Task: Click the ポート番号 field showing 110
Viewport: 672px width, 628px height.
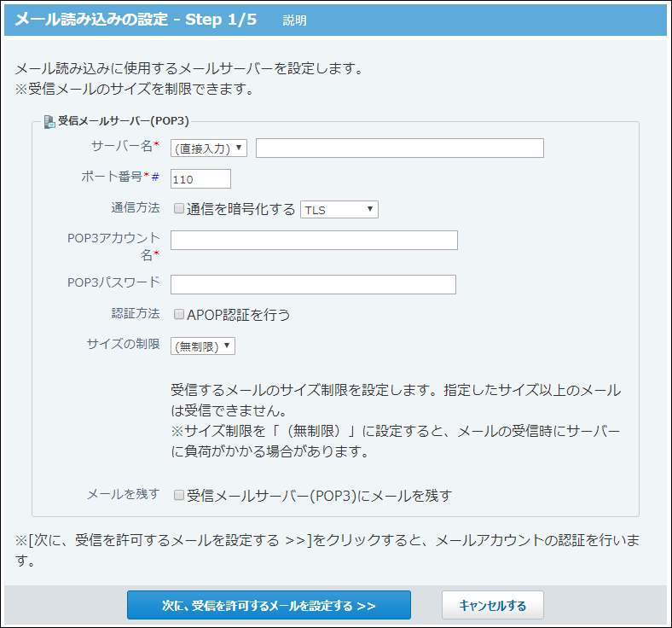Action: click(200, 178)
